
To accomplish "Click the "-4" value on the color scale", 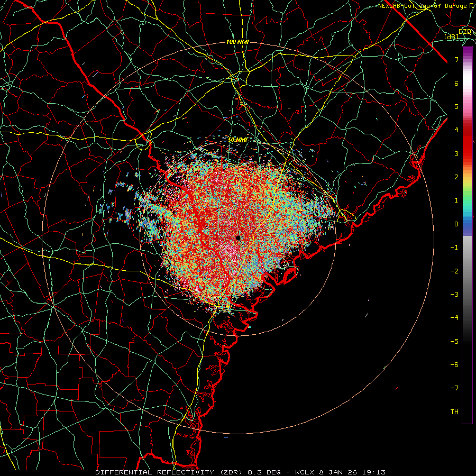I will (454, 318).
